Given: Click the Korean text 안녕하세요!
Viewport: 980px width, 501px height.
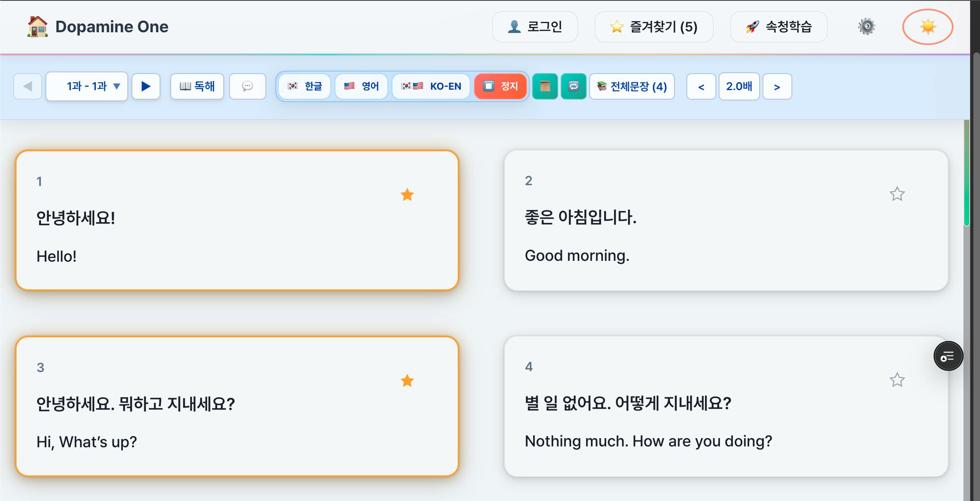Looking at the screenshot, I should point(76,218).
